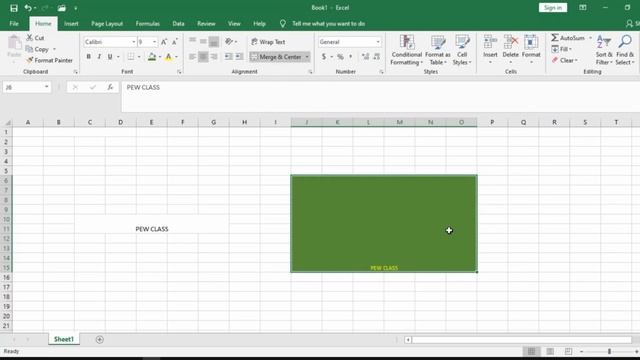The image size is (640, 360).
Task: Open the Fill button in Editing group
Action: click(562, 49)
